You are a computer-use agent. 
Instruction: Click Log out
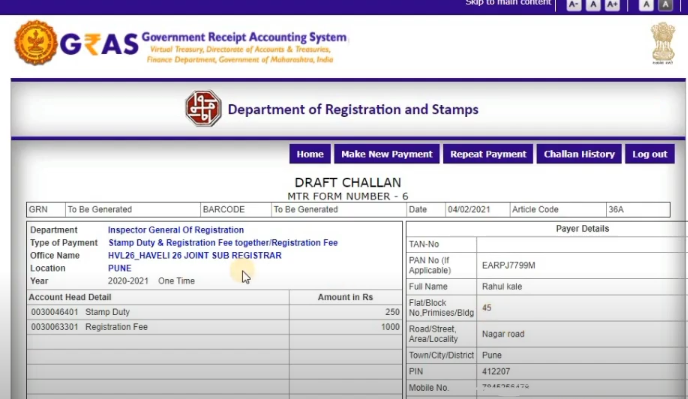click(650, 154)
